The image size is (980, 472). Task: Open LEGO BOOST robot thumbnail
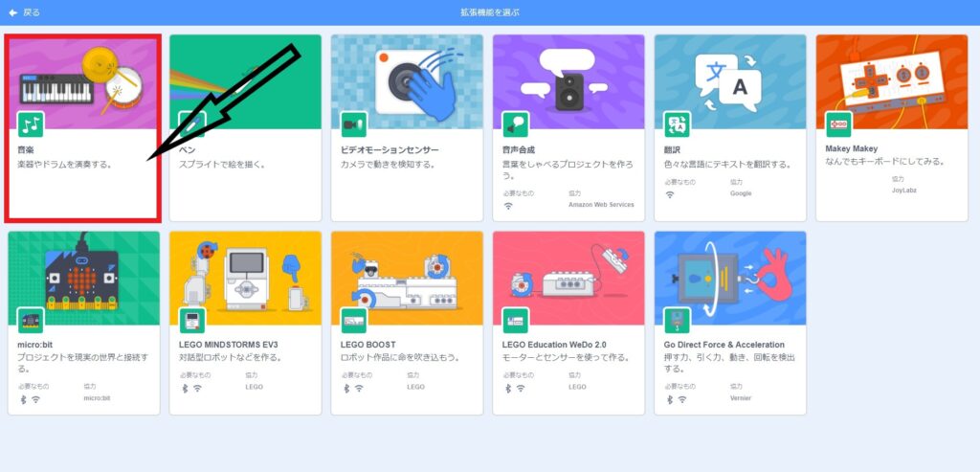(x=407, y=279)
